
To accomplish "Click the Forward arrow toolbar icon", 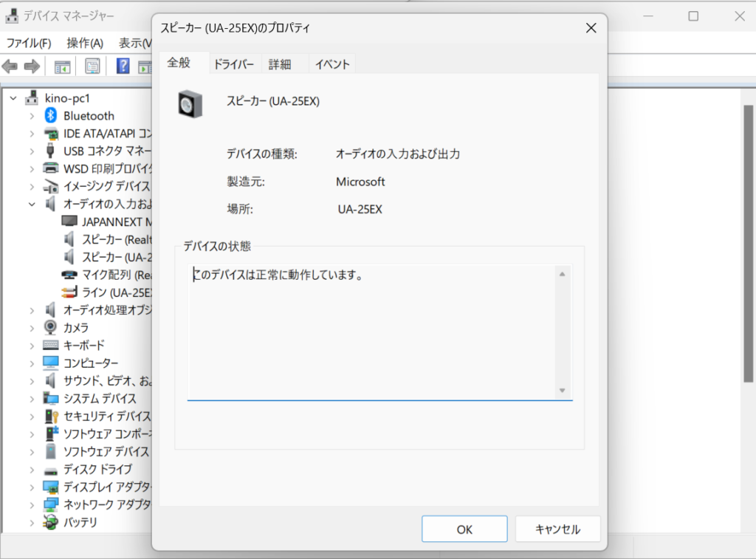I will click(x=32, y=66).
